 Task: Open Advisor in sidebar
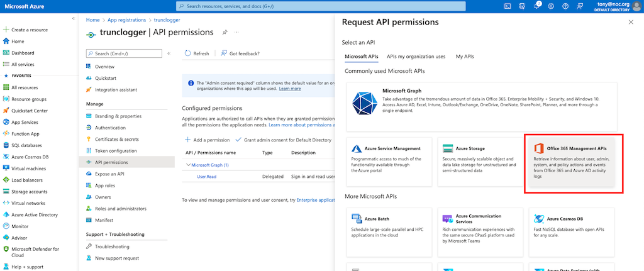[15, 237]
